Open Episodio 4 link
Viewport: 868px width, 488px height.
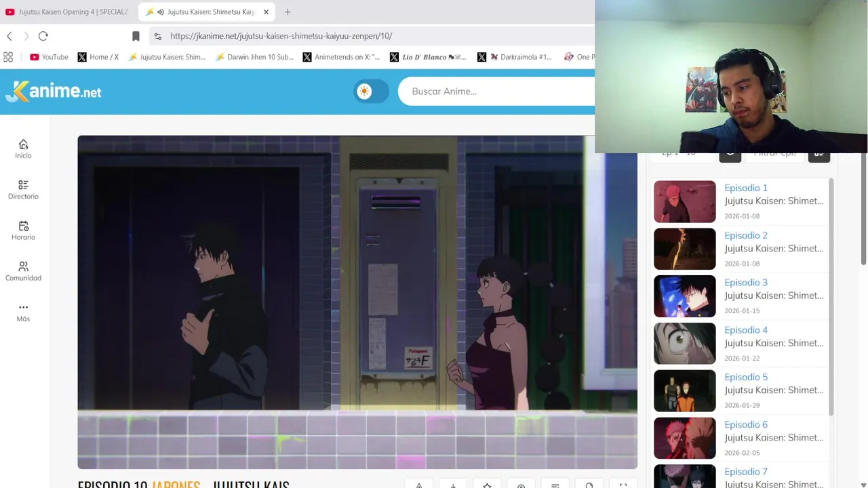click(x=746, y=330)
